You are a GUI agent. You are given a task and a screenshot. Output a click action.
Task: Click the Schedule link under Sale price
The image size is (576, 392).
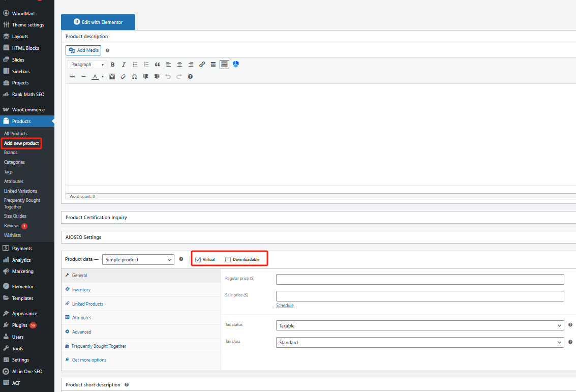tap(284, 305)
